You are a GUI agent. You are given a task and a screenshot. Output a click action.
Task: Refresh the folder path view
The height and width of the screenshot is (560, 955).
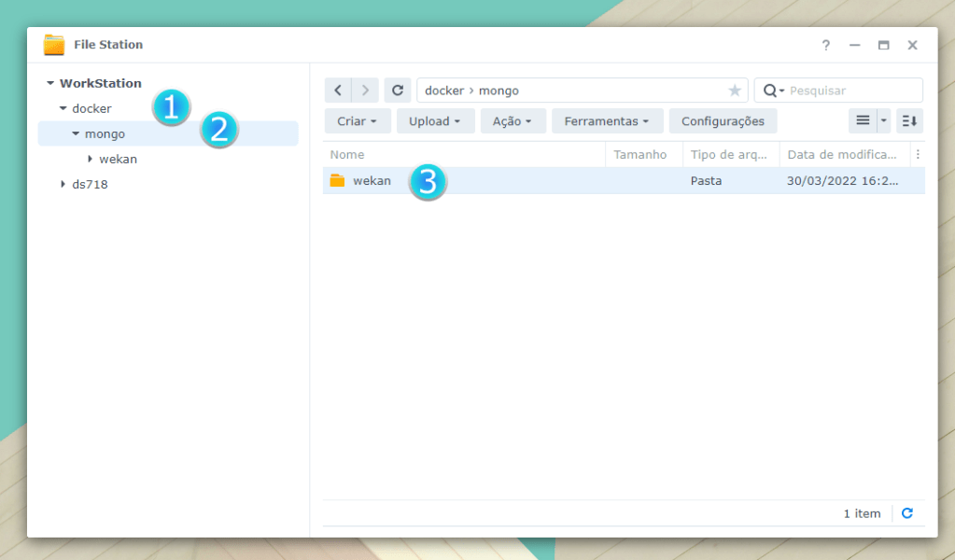click(x=398, y=91)
